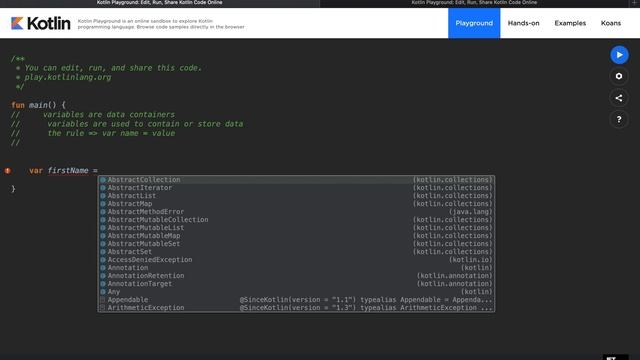Choose AnnotationTarget suggestion

click(x=296, y=284)
